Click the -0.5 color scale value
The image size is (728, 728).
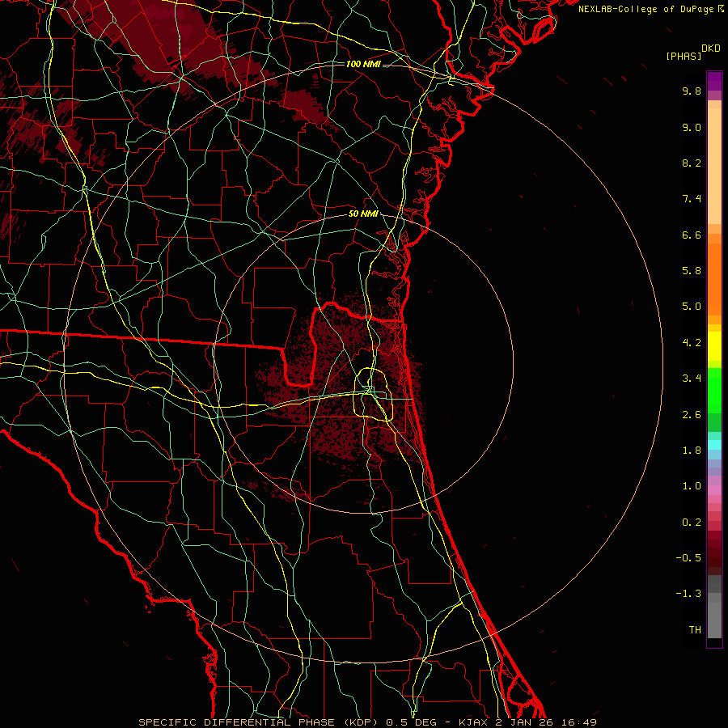(x=688, y=558)
